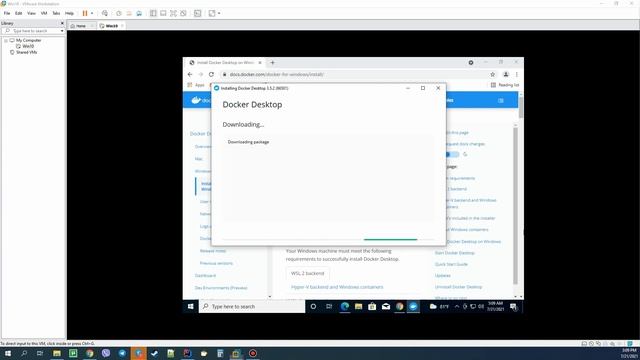Open Dev Environments (Preview) sidebar link
640x360 pixels.
pos(221,288)
